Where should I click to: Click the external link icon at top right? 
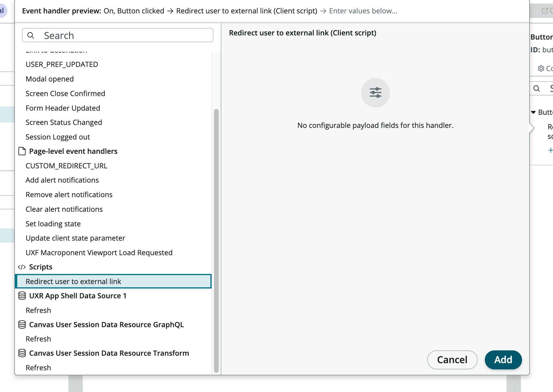(544, 11)
